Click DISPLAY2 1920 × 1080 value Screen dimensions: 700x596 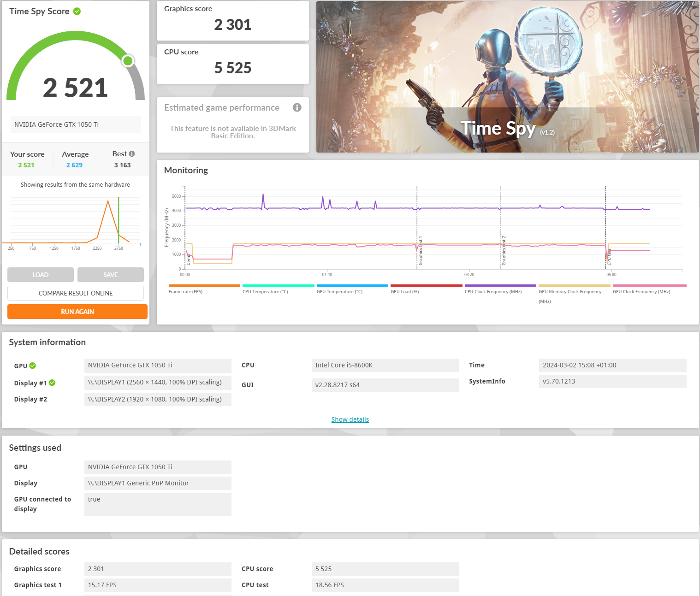(158, 399)
